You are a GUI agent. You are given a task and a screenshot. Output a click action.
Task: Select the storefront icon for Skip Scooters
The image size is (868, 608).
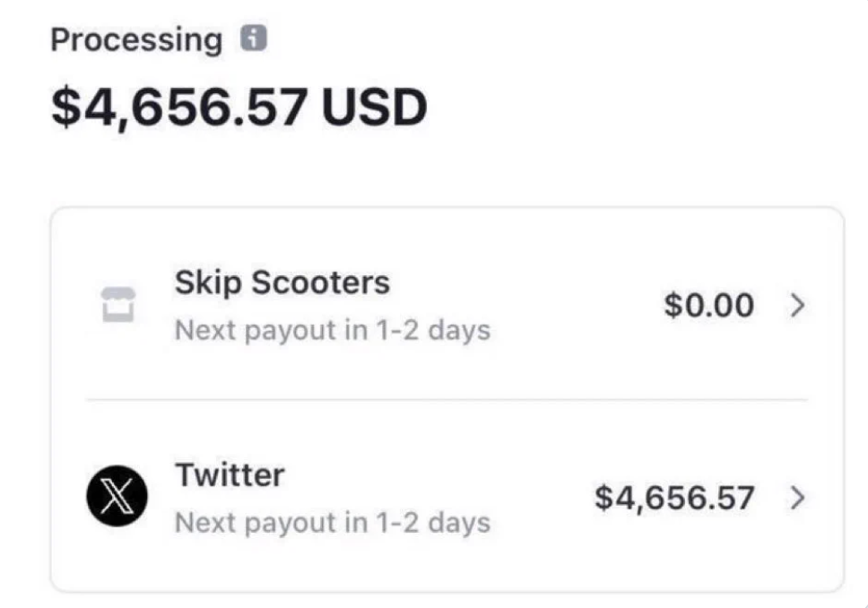click(117, 305)
